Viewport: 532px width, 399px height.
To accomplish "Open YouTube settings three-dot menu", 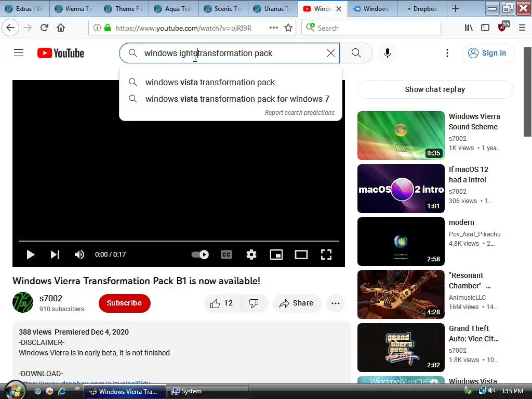I will pos(447,53).
